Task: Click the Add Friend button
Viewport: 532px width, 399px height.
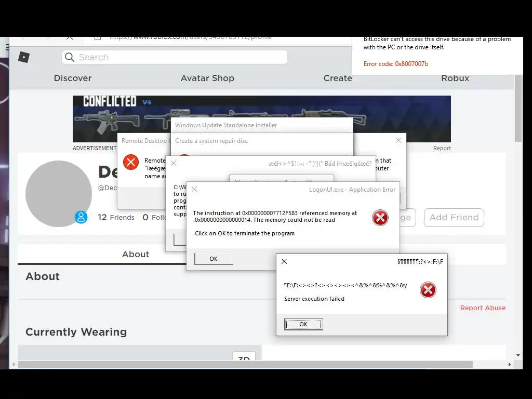Action: [454, 218]
